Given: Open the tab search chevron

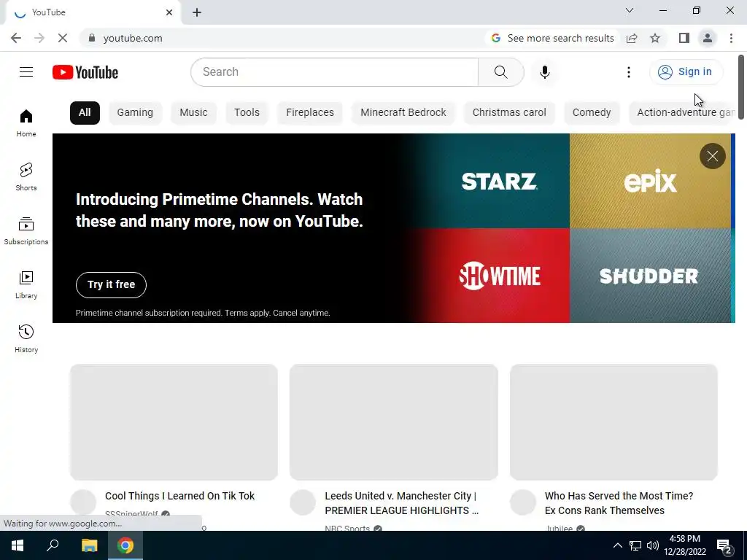Looking at the screenshot, I should 630,10.
